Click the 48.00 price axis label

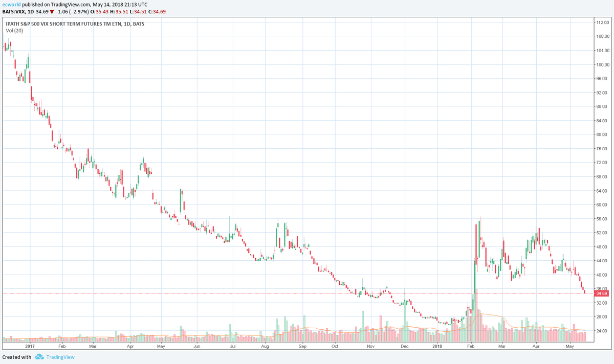pyautogui.click(x=602, y=247)
